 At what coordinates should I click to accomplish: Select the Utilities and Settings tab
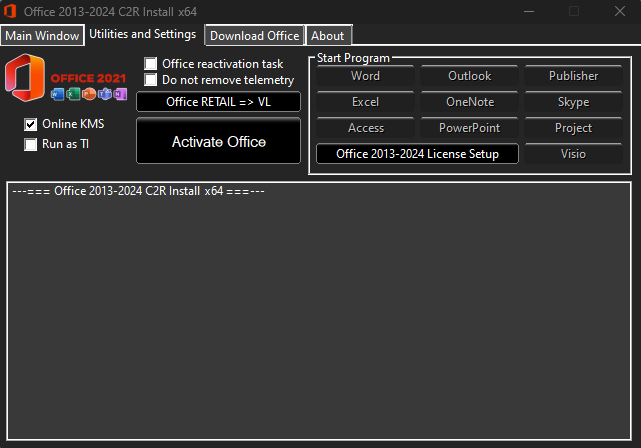coord(143,34)
